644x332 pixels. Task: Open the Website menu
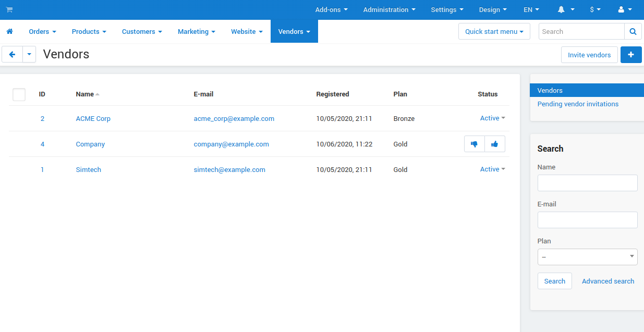point(247,31)
